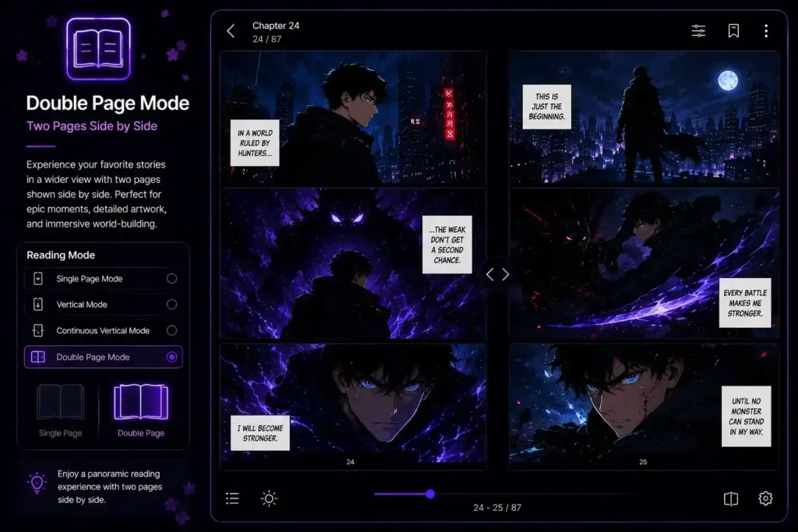Click the Vertical Mode row icon
The image size is (798, 532).
tap(38, 305)
